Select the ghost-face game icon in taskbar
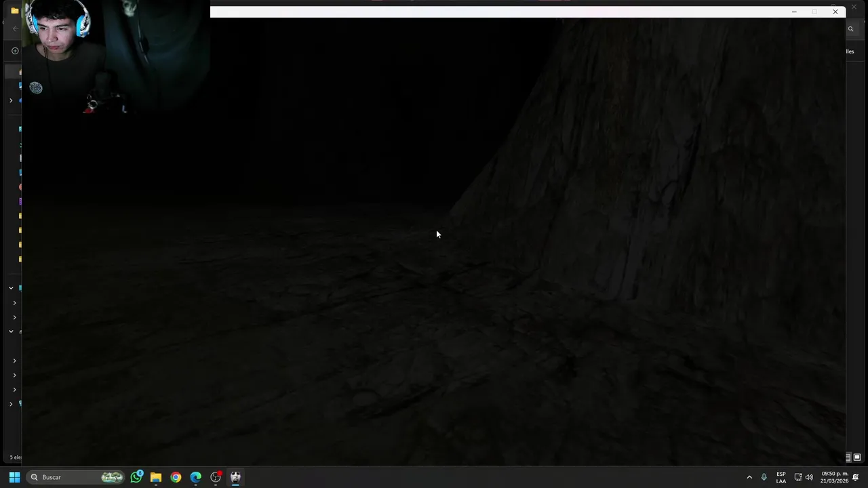The image size is (868, 488). pyautogui.click(x=235, y=477)
